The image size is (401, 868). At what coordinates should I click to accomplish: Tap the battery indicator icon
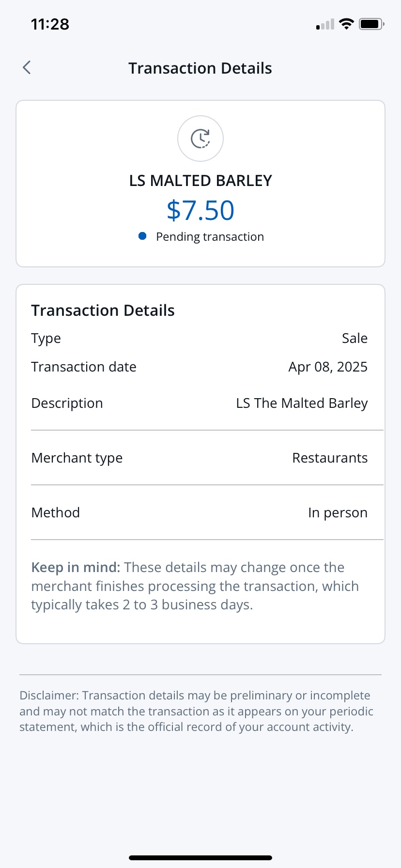[x=371, y=24]
